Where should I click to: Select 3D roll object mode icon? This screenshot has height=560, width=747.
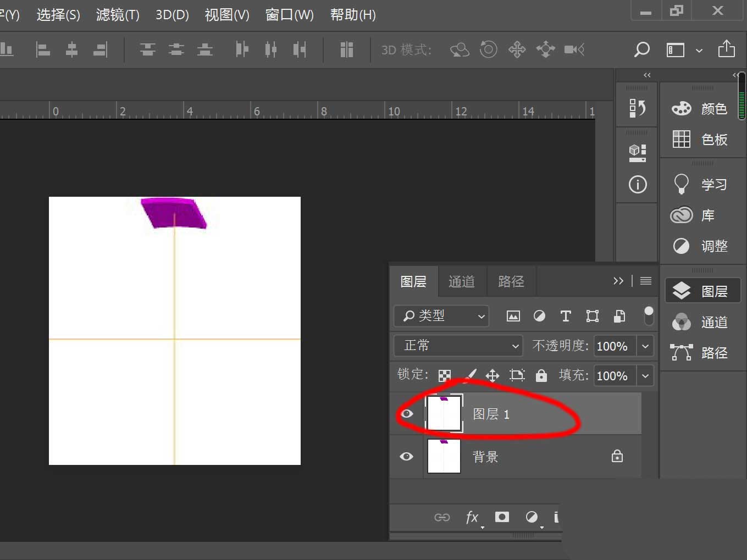488,49
